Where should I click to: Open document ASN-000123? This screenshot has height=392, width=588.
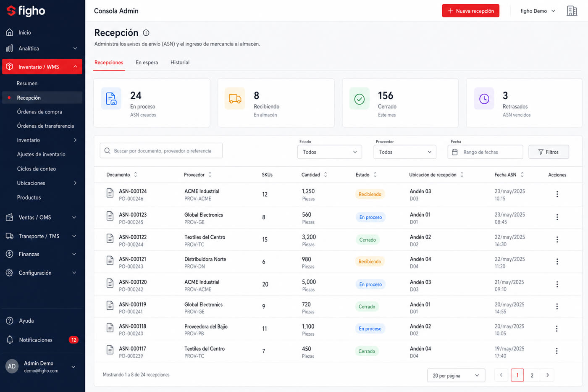click(133, 215)
